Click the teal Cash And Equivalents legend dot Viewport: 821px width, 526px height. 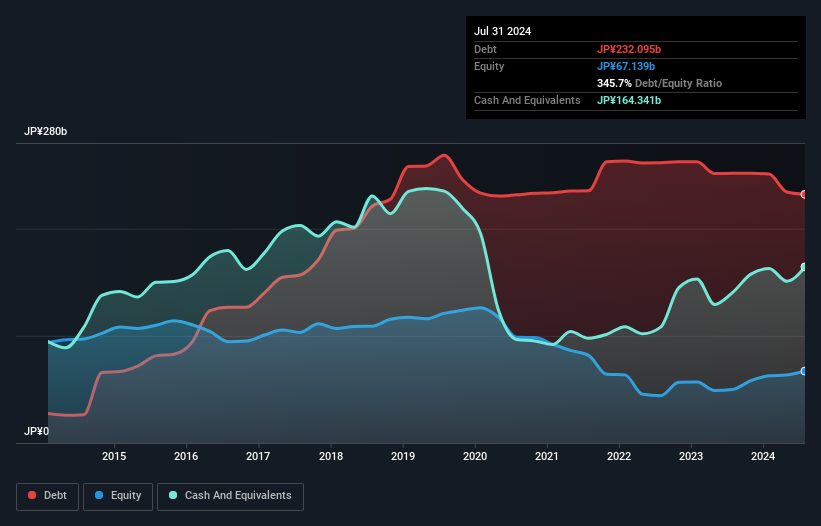pos(173,495)
